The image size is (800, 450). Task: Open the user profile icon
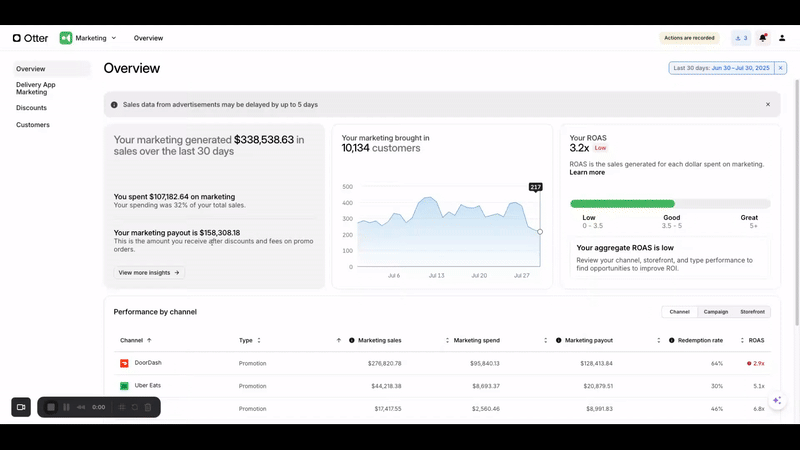point(783,38)
